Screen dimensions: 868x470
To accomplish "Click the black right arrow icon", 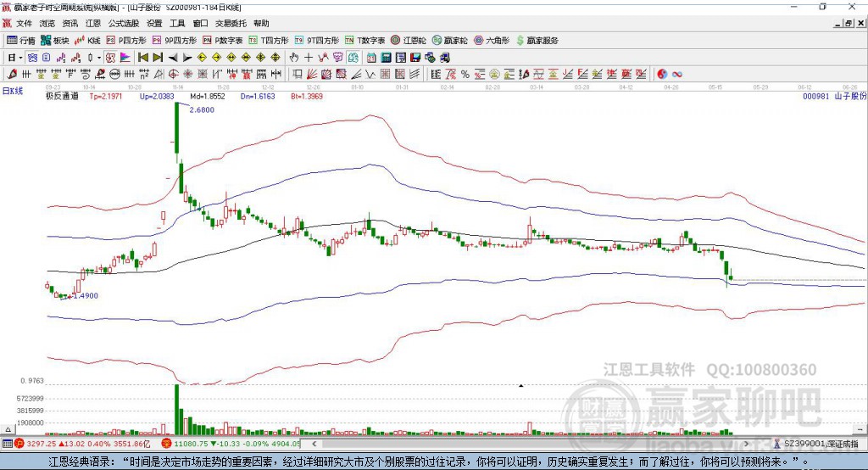I will tap(187, 58).
